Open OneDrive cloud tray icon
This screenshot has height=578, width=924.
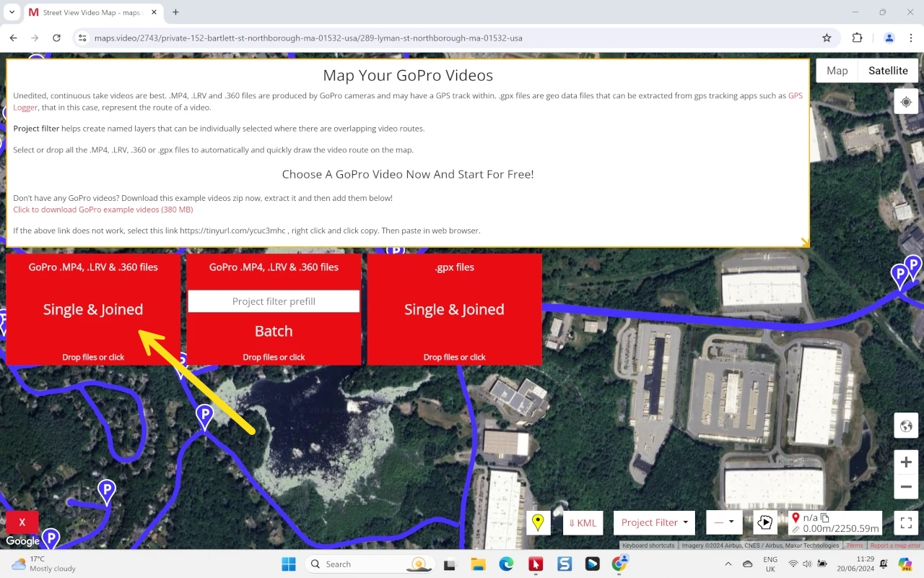pyautogui.click(x=747, y=564)
